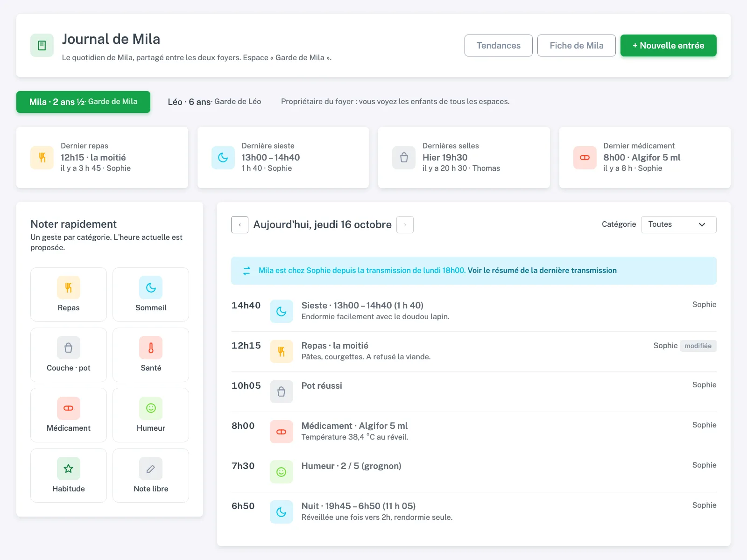
Task: Click the journal notebook icon beside the title
Action: point(42,45)
